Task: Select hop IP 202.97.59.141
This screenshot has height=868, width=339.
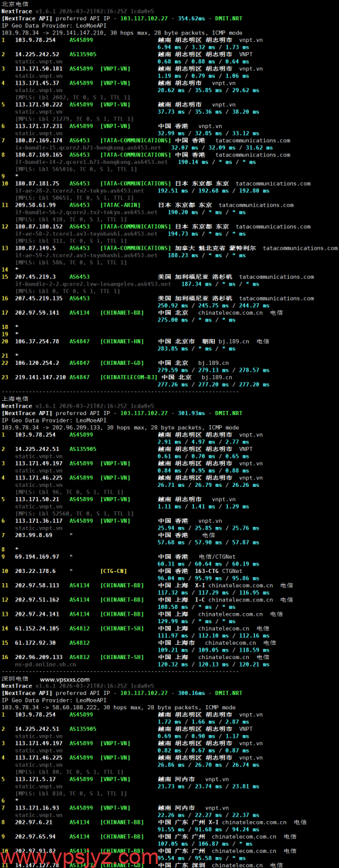Action: coord(37,313)
